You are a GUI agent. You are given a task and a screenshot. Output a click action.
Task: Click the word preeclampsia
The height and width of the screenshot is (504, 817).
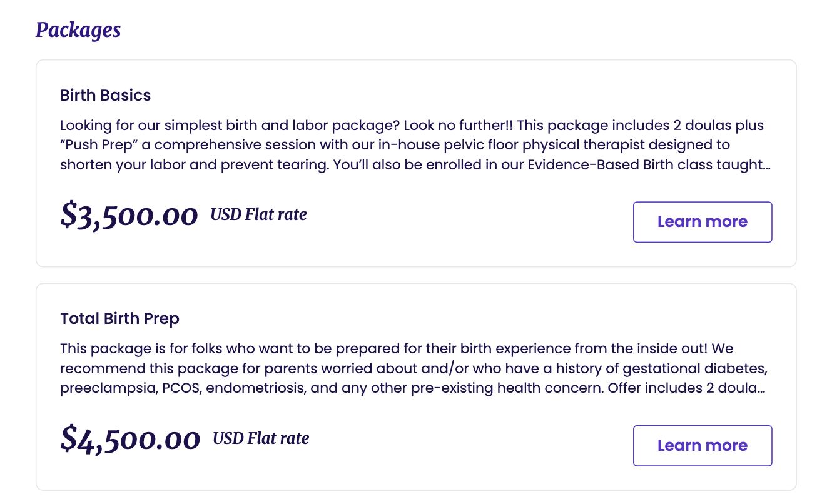point(106,388)
